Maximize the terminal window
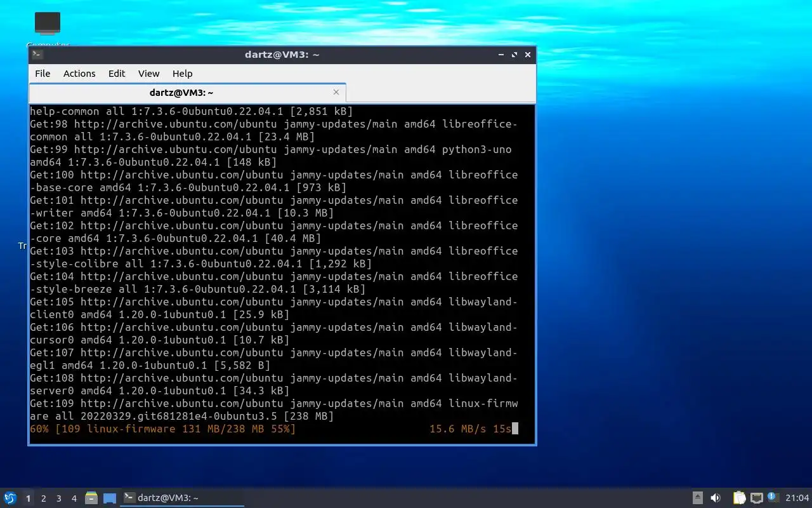Image resolution: width=812 pixels, height=508 pixels. (x=514, y=55)
